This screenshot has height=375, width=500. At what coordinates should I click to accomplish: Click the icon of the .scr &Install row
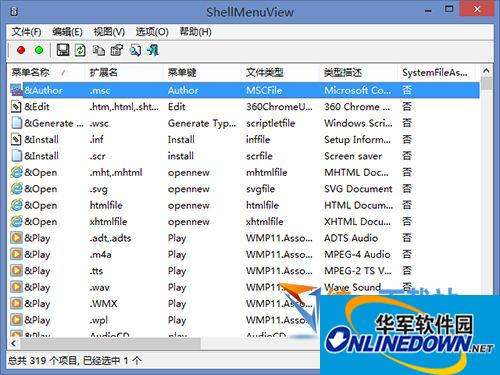(16, 156)
